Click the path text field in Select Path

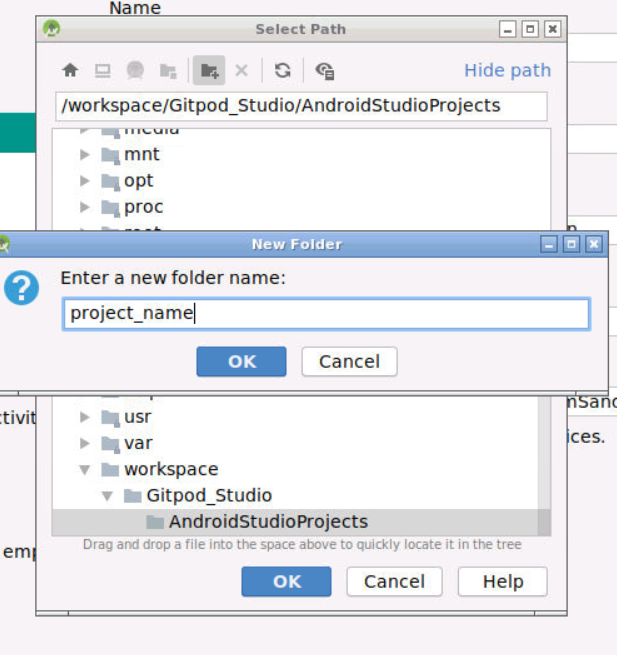coord(301,106)
